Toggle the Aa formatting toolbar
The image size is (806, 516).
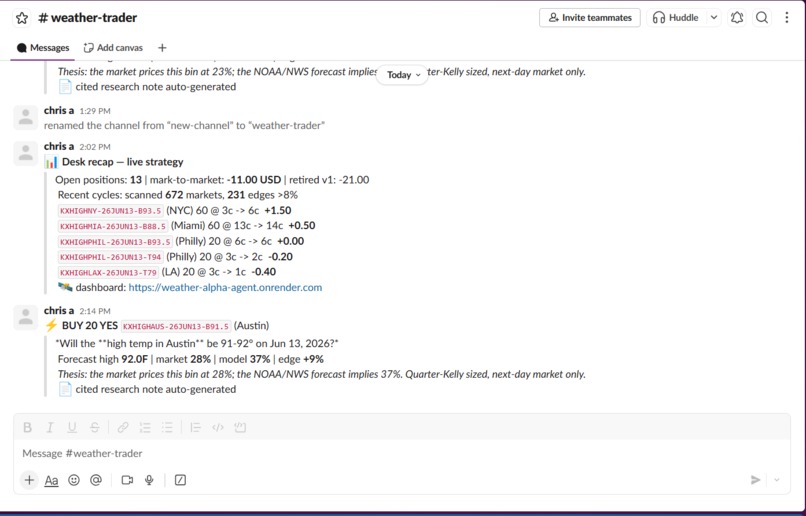(51, 480)
